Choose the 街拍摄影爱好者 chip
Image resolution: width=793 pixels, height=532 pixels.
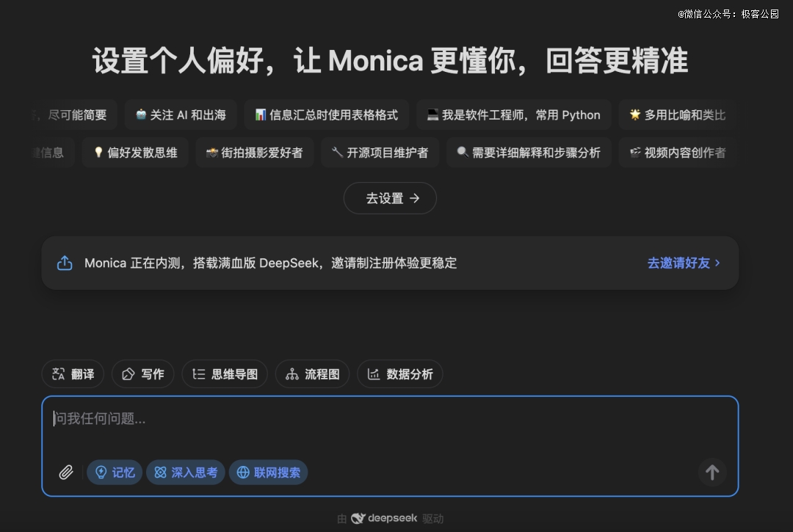pyautogui.click(x=254, y=153)
